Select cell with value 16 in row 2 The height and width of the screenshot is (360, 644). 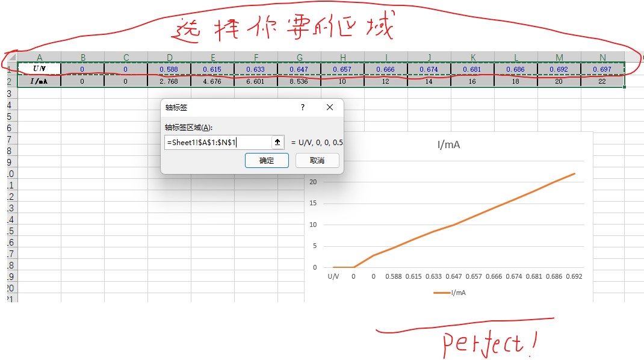[x=472, y=81]
